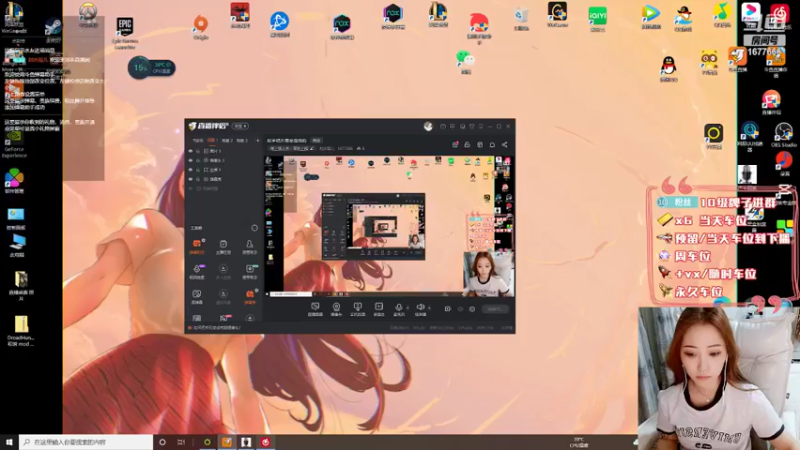Click the lock icon in companion header

467,145
